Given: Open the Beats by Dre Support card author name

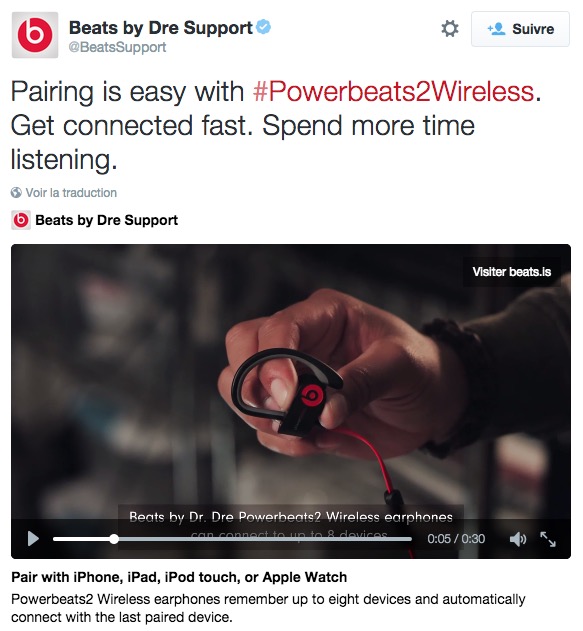Looking at the screenshot, I should click(x=107, y=220).
